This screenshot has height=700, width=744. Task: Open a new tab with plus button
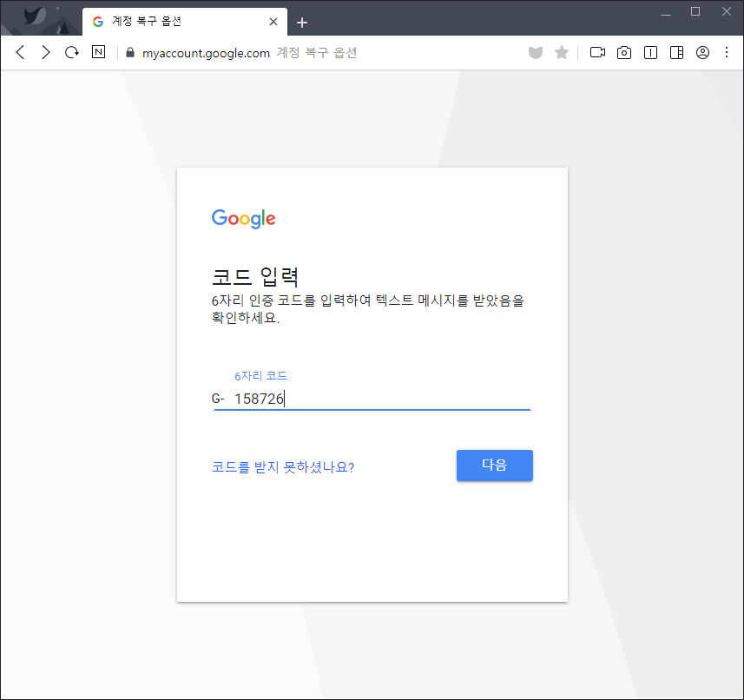click(302, 23)
